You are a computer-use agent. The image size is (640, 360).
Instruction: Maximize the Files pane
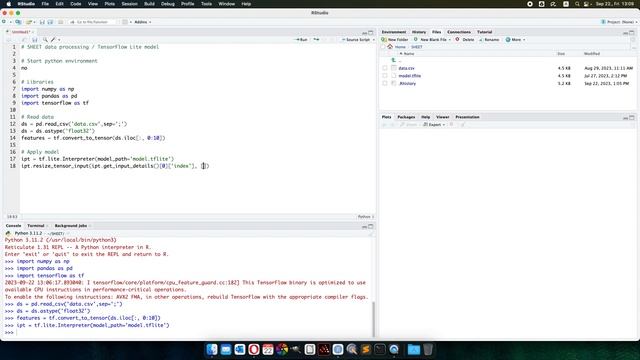tap(632, 32)
